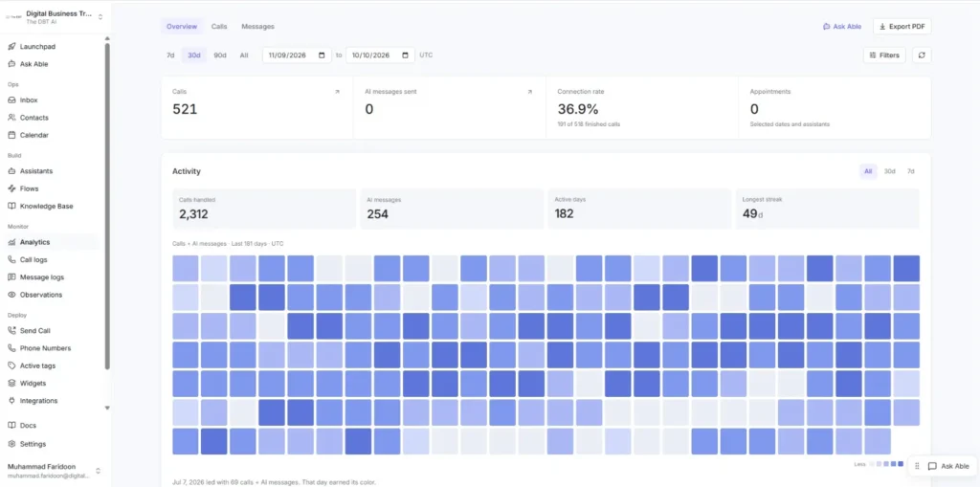980x487 pixels.
Task: Click the AI messages 254 value
Action: [377, 214]
